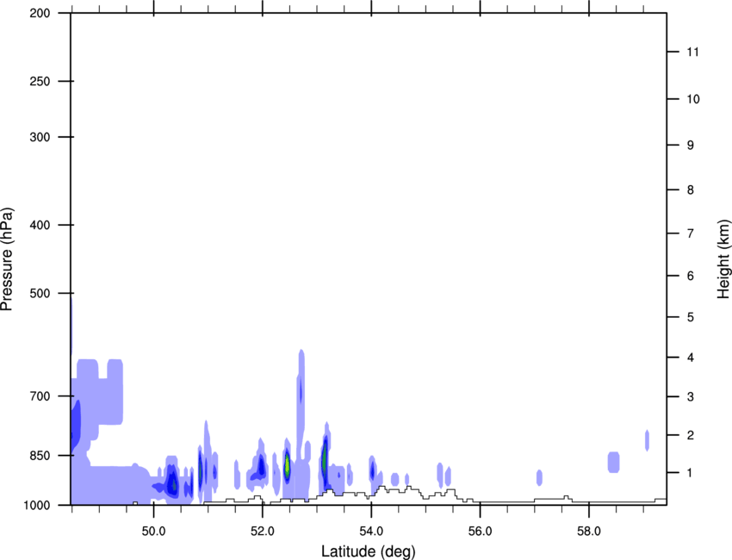Click the 850 pressure tick label
This screenshot has height=560, width=732.
(x=40, y=456)
